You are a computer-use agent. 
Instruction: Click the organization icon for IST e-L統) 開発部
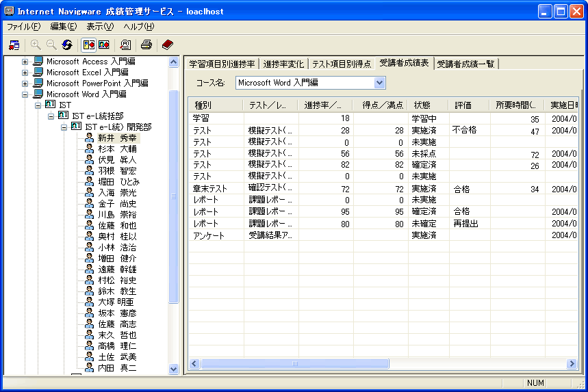77,127
